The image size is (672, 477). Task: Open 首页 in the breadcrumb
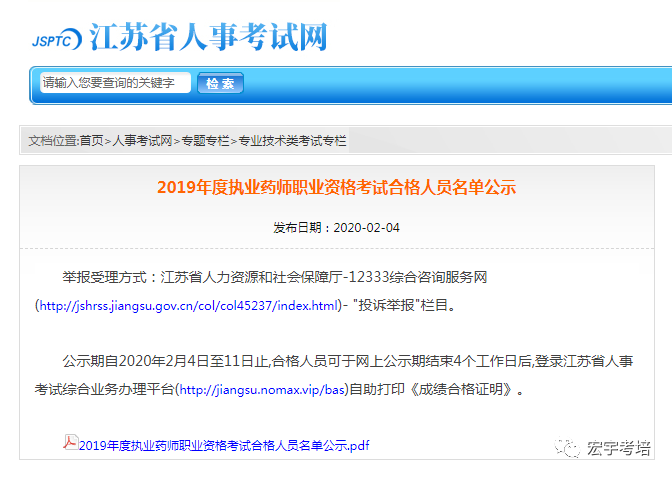[91, 141]
